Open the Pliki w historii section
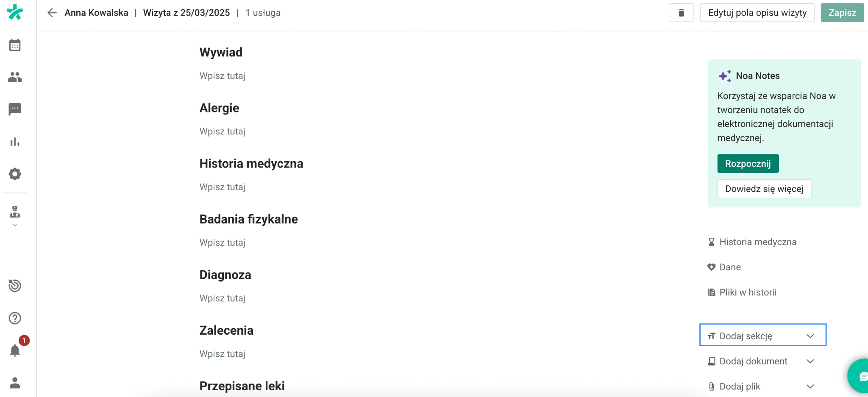 748,292
